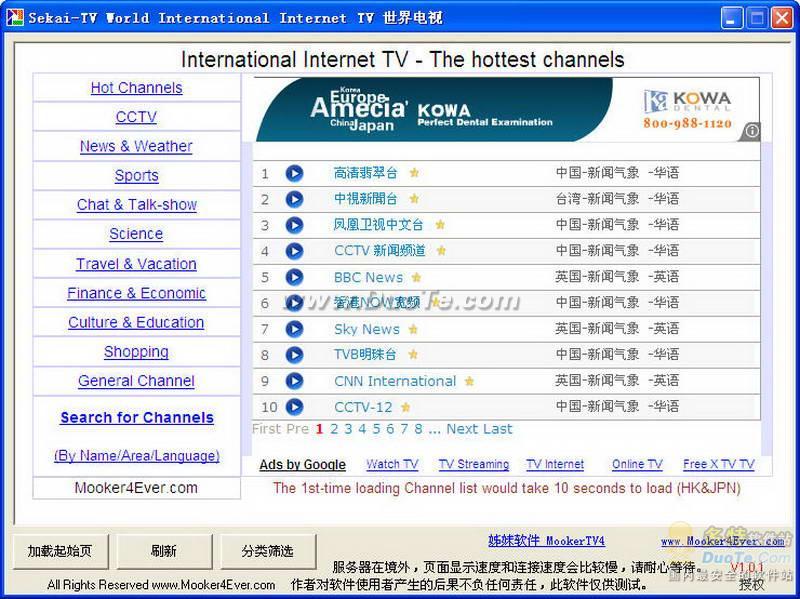Click the Sekai-TV app icon in title bar

coord(15,17)
